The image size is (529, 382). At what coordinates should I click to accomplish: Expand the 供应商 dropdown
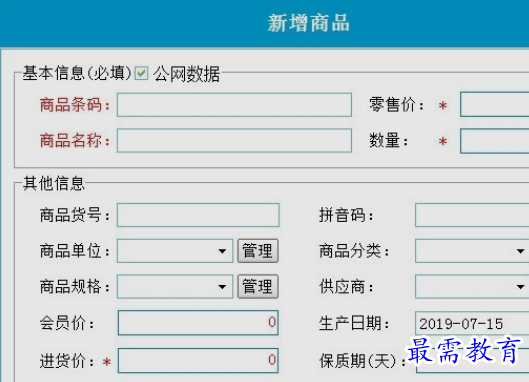[x=472, y=286]
